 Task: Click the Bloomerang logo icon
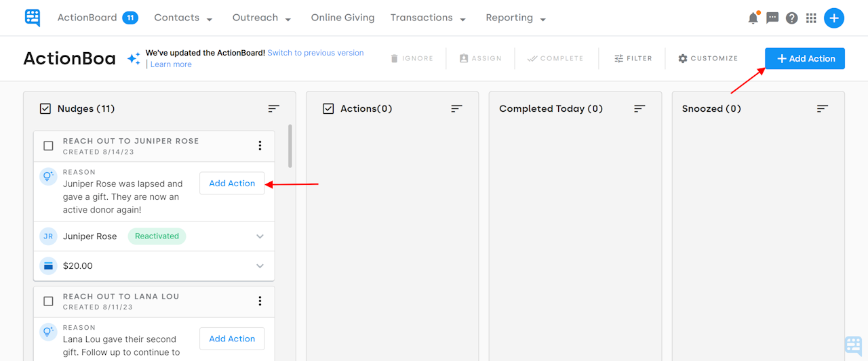pyautogui.click(x=33, y=18)
